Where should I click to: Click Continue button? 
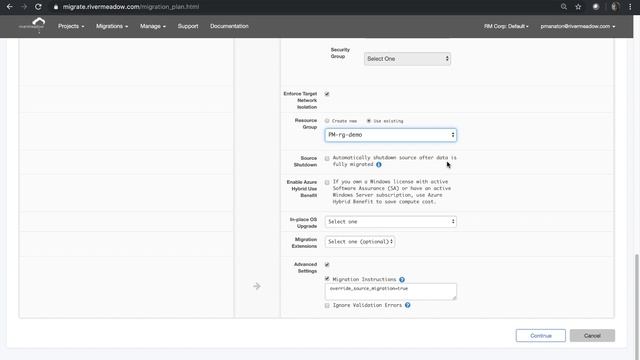(541, 336)
